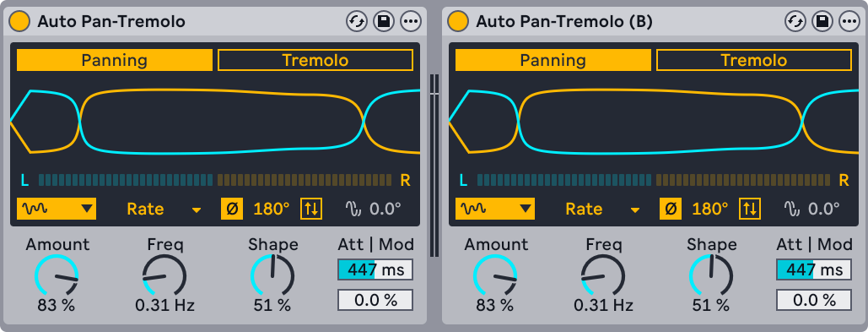Toggle the phase Ø button in Auto Pan-Tremolo
This screenshot has width=868, height=332.
point(233,209)
